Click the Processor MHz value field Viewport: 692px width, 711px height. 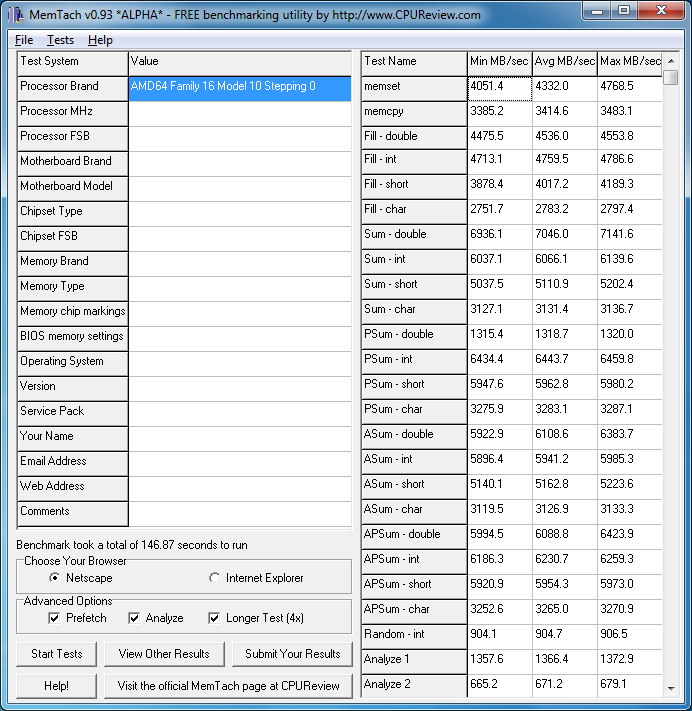[240, 114]
